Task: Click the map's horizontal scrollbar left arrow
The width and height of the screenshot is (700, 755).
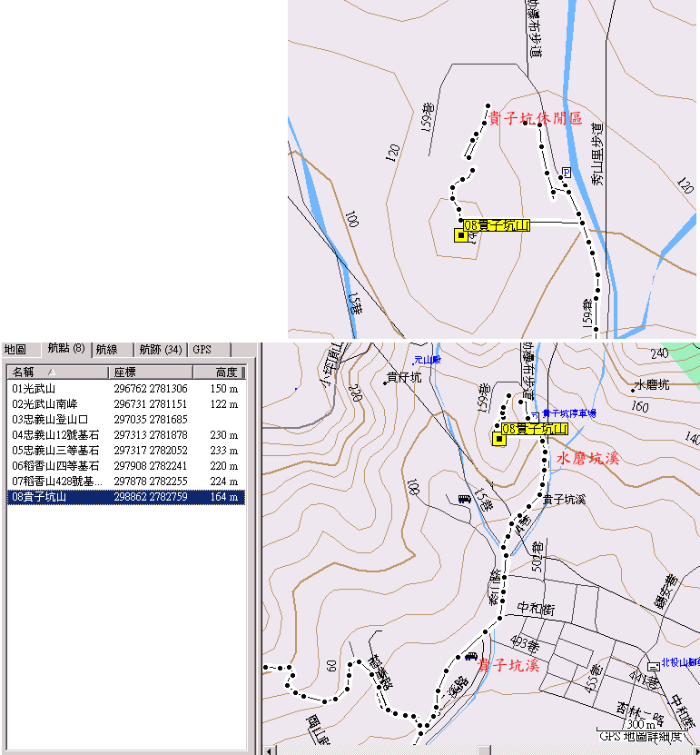Action: point(268,750)
